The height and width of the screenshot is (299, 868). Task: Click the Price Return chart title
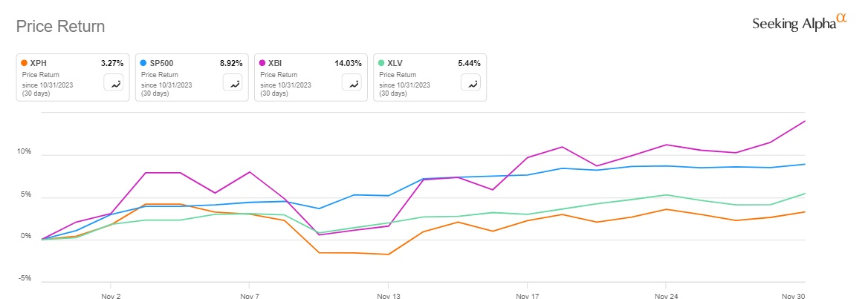pos(60,27)
